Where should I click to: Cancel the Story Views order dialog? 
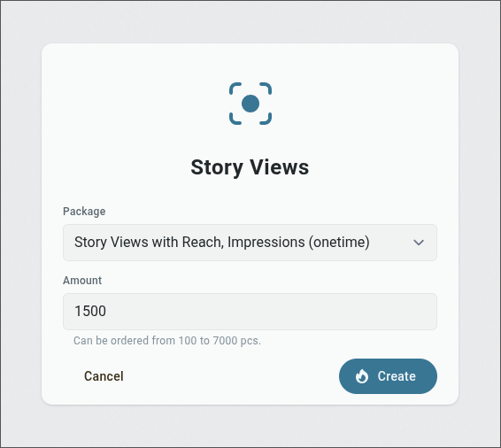(x=104, y=376)
